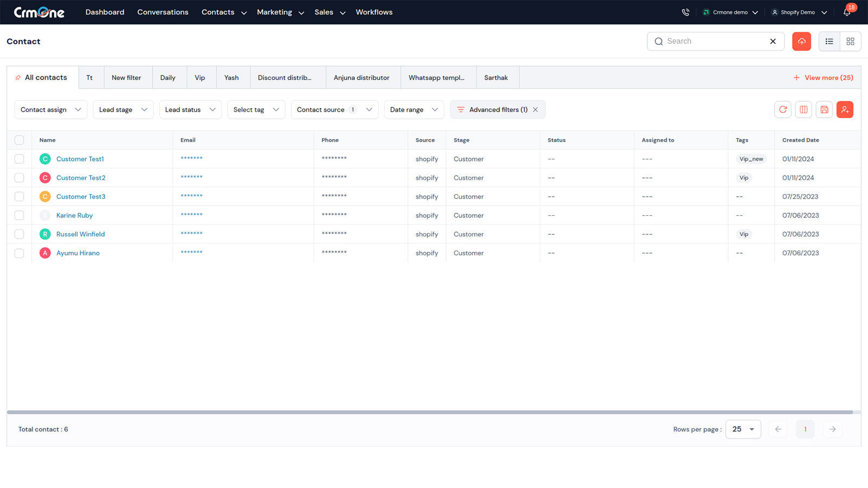Click avatar of Customer Test3
The width and height of the screenshot is (868, 488).
tap(45, 196)
